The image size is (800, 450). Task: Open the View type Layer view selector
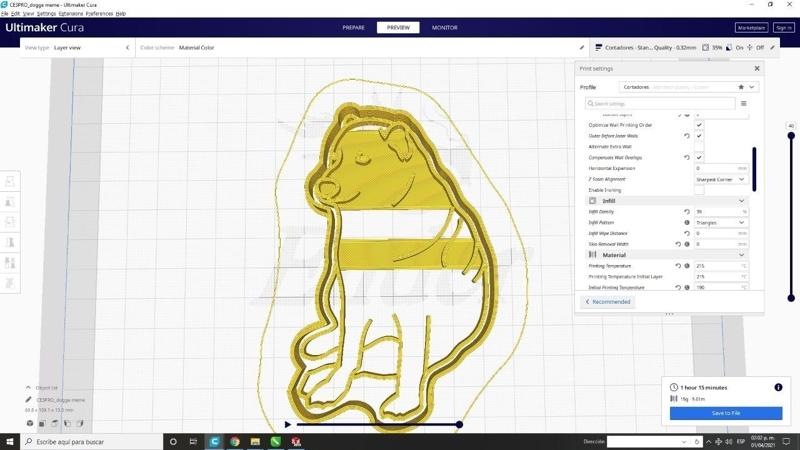77,47
